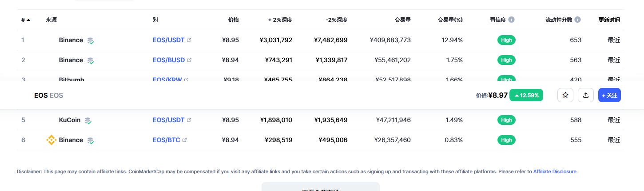
Task: Select the KuCoin exchange name
Action: click(71, 120)
